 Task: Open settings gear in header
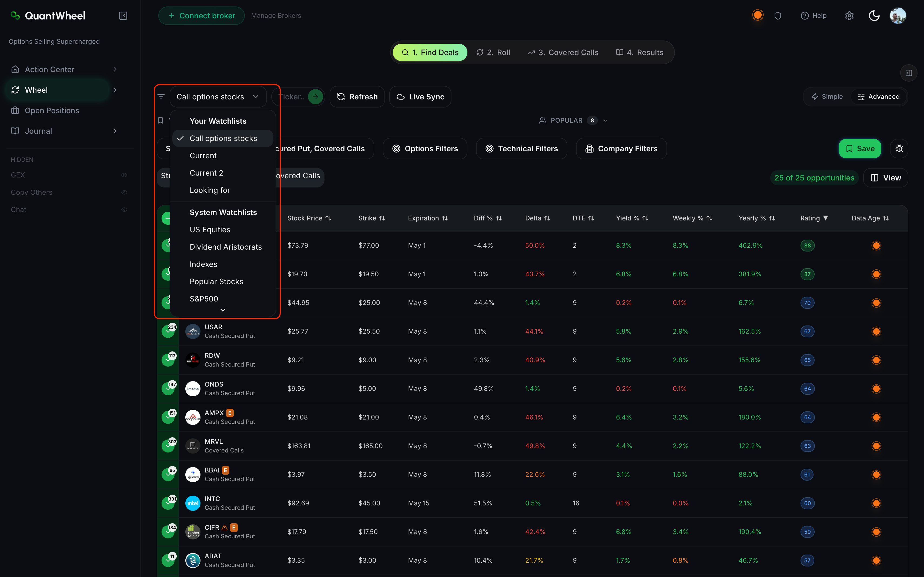[849, 16]
